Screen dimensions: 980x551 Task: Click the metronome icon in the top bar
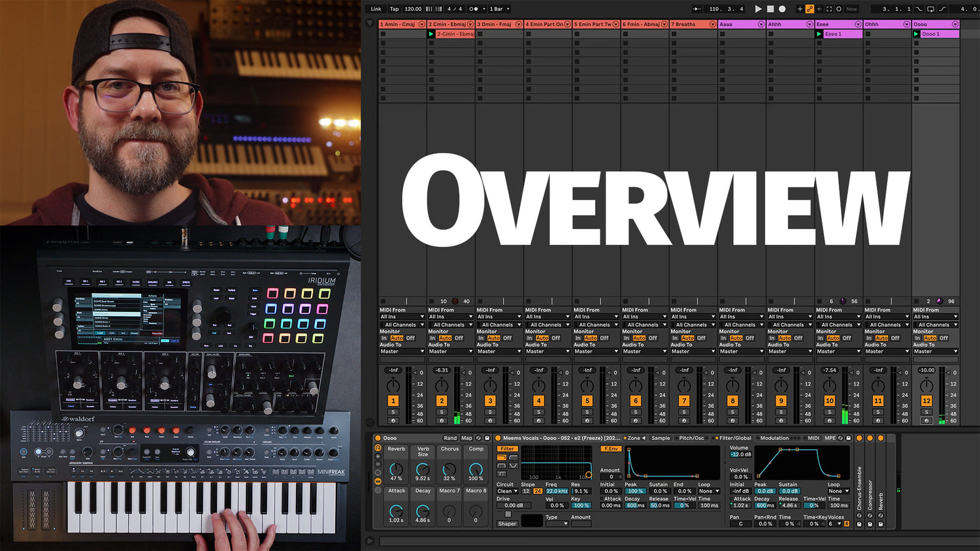coord(474,9)
